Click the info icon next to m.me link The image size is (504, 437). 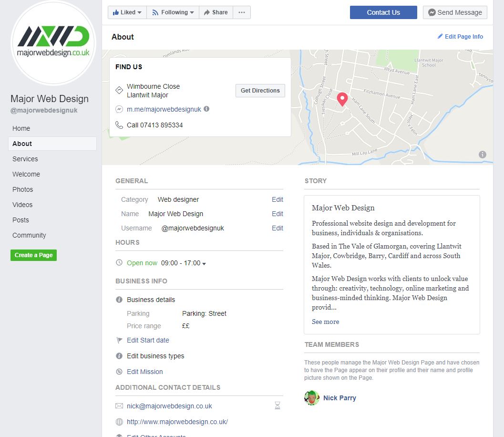(206, 109)
